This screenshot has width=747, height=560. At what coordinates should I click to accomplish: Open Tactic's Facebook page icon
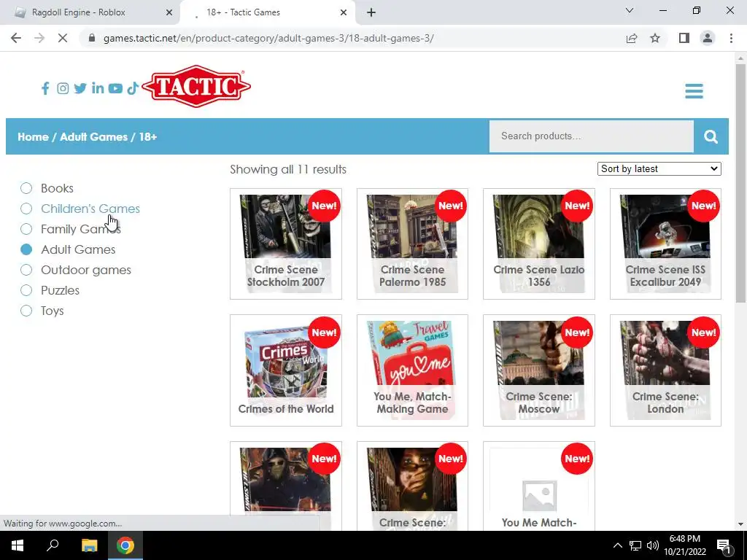pyautogui.click(x=45, y=88)
